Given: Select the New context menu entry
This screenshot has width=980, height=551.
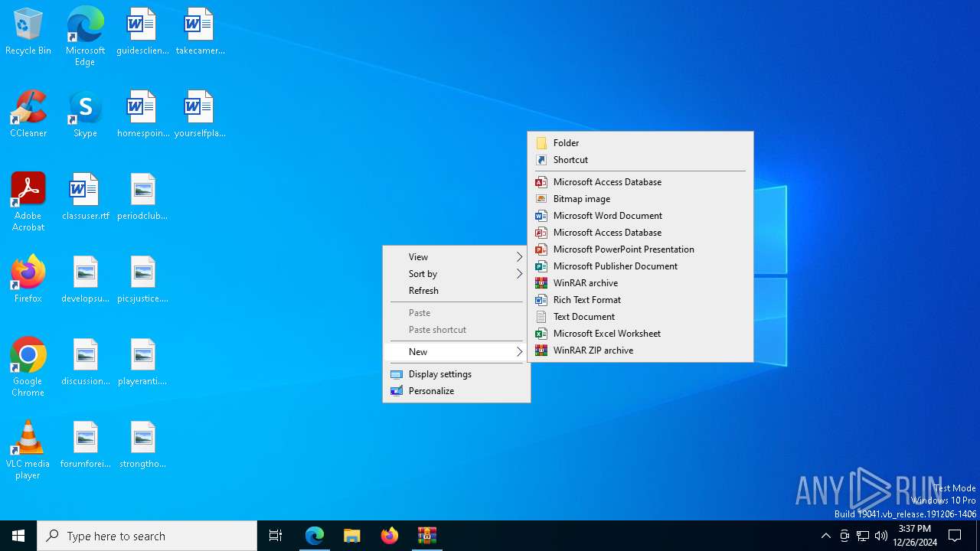Looking at the screenshot, I should tap(456, 352).
